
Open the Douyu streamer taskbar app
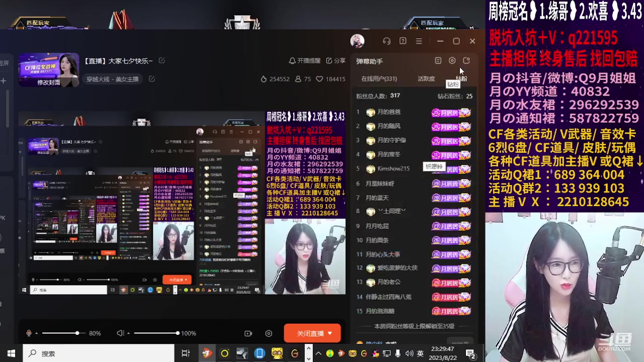207,353
